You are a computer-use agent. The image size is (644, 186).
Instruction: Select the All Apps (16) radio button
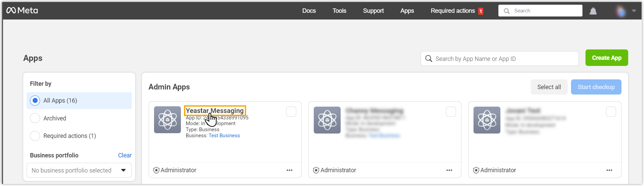[x=35, y=101]
